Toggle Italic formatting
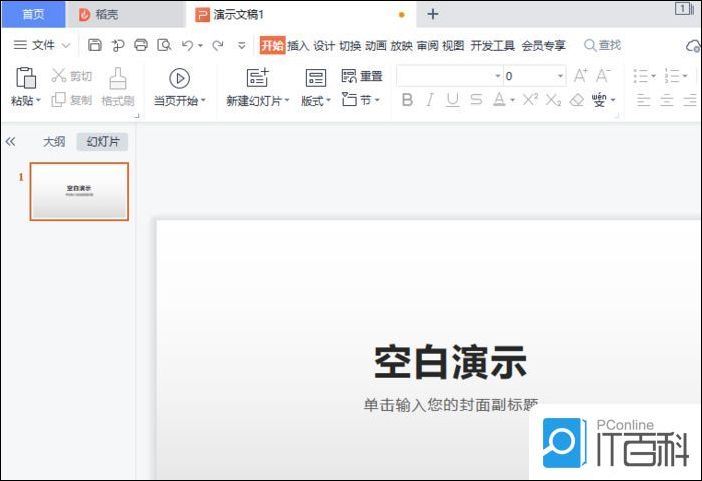702x481 pixels. pyautogui.click(x=430, y=100)
